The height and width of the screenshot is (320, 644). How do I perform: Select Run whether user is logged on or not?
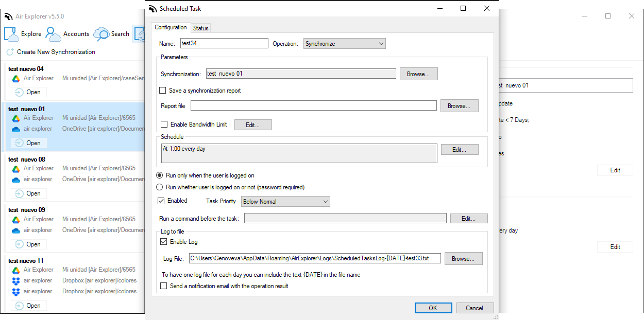[x=160, y=187]
